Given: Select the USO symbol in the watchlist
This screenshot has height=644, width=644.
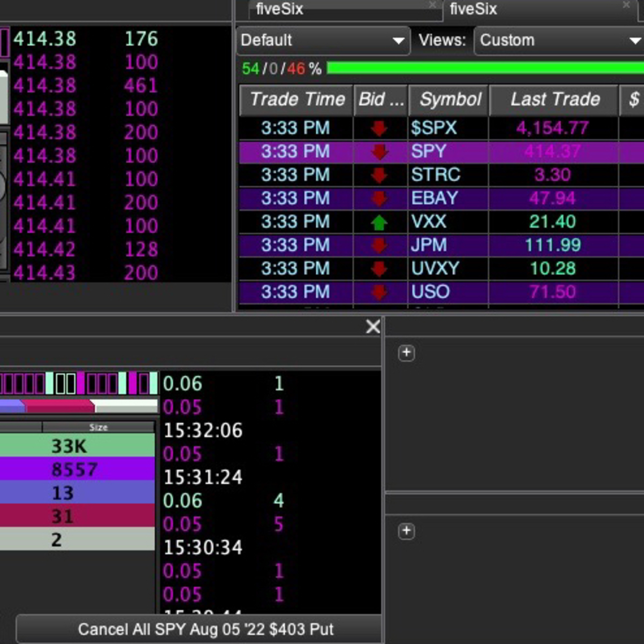Looking at the screenshot, I should coord(430,292).
